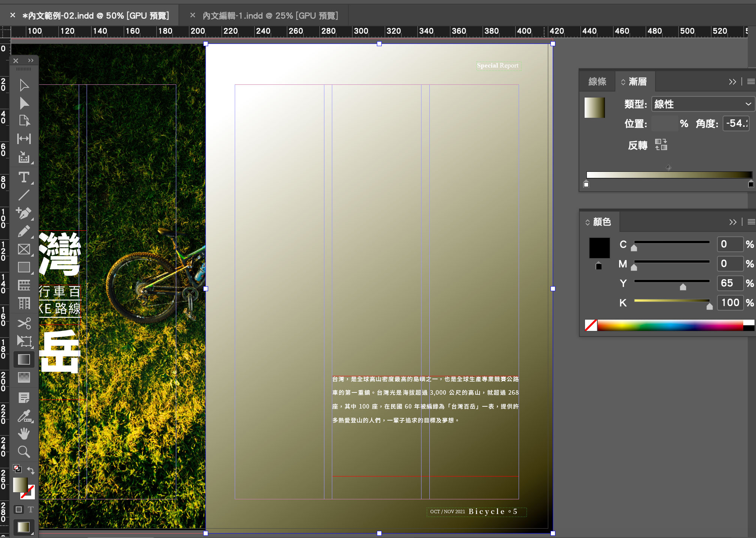Switch to 內文編輯-1.indd document tab
Image resolution: width=756 pixels, height=538 pixels.
point(270,15)
